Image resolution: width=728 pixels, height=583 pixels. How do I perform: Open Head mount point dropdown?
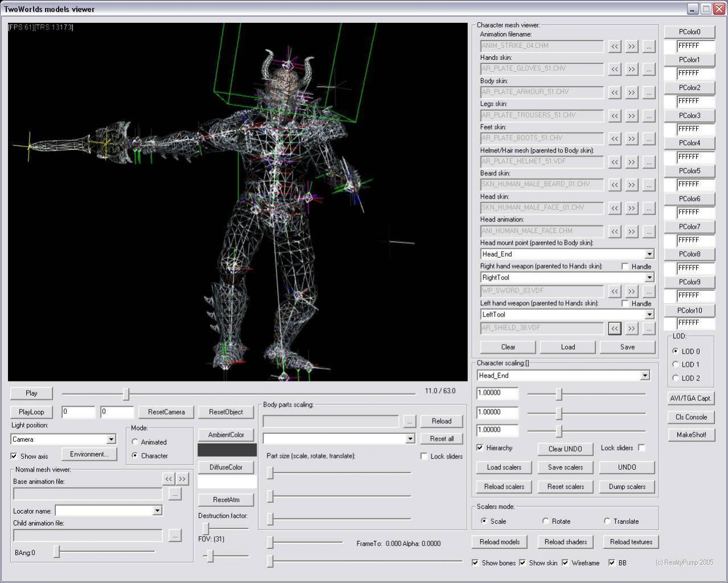649,254
